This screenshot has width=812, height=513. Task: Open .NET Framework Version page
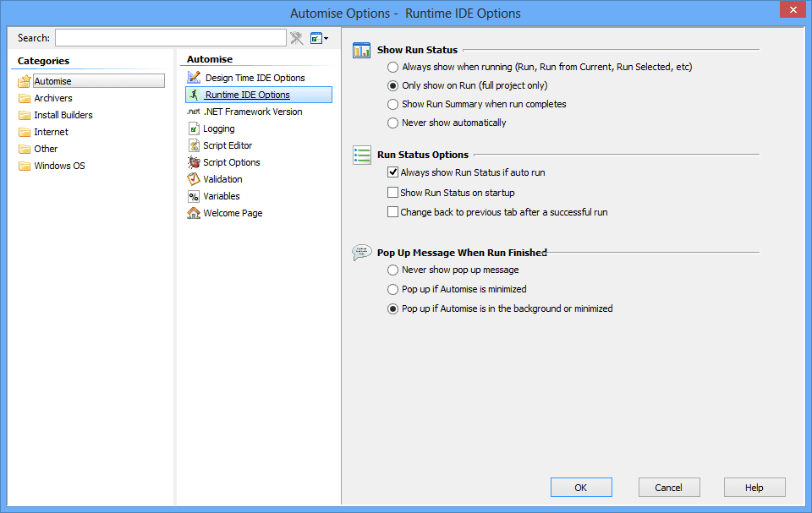253,112
